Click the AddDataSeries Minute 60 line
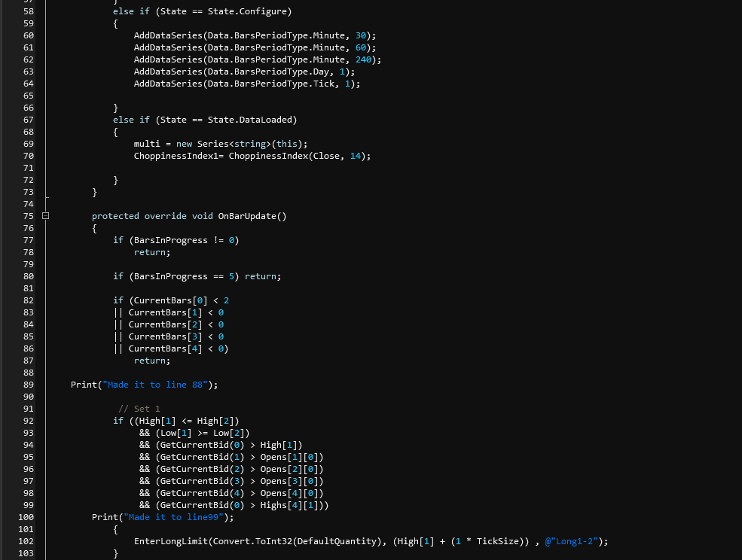 [255, 47]
